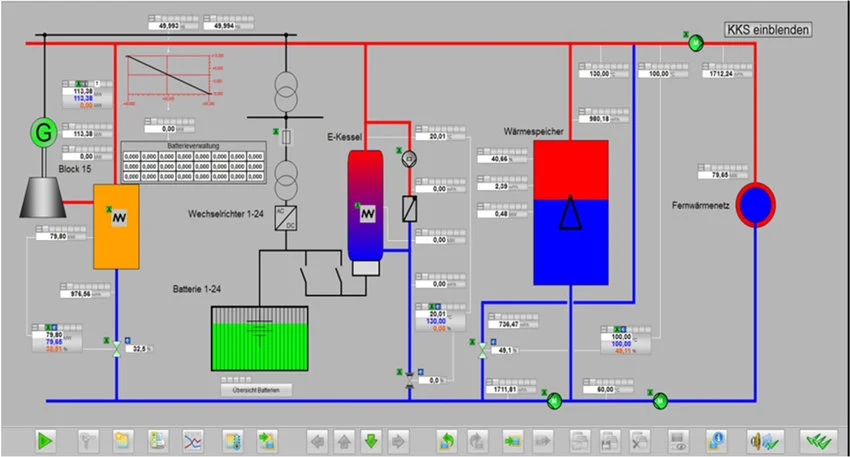
Task: Click the grey right arrow navigation icon
Action: pyautogui.click(x=398, y=441)
